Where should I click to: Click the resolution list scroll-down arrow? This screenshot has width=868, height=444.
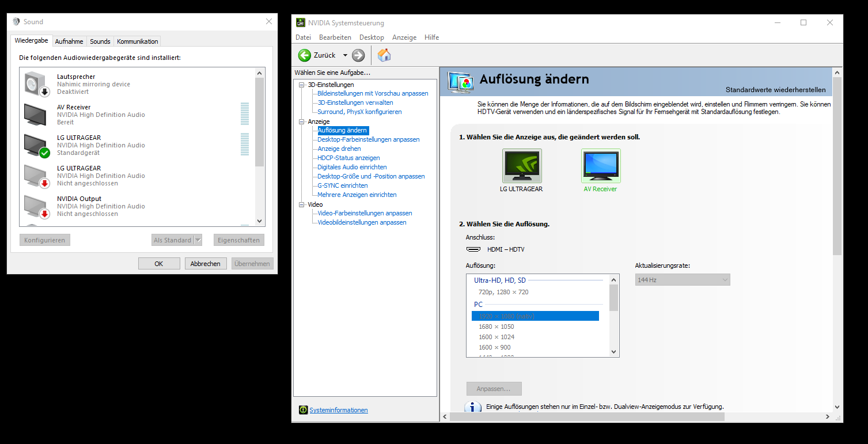pos(613,352)
